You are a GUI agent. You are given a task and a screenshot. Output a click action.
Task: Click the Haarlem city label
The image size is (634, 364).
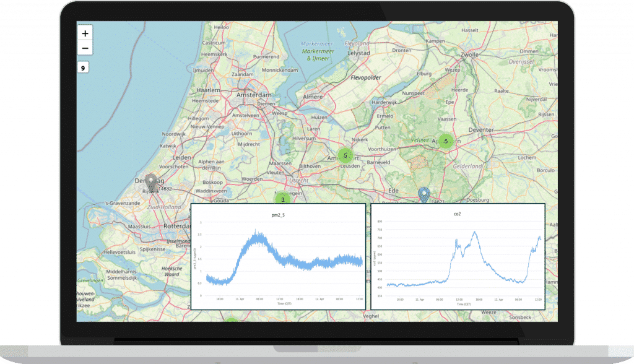click(208, 90)
